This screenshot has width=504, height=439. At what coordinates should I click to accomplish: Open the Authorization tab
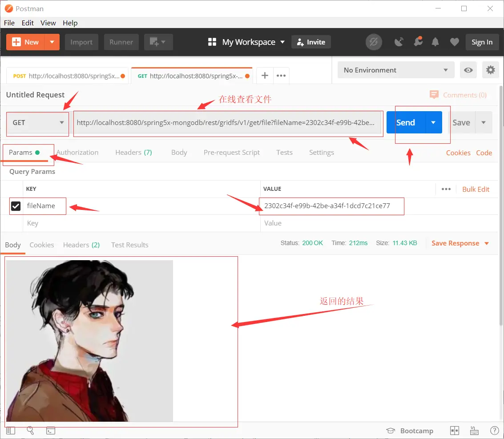[x=77, y=152]
